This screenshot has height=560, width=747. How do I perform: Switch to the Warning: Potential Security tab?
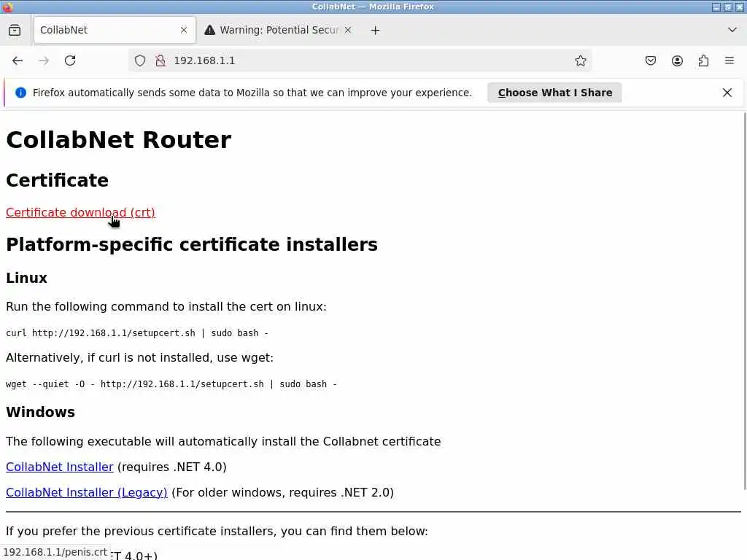(278, 30)
